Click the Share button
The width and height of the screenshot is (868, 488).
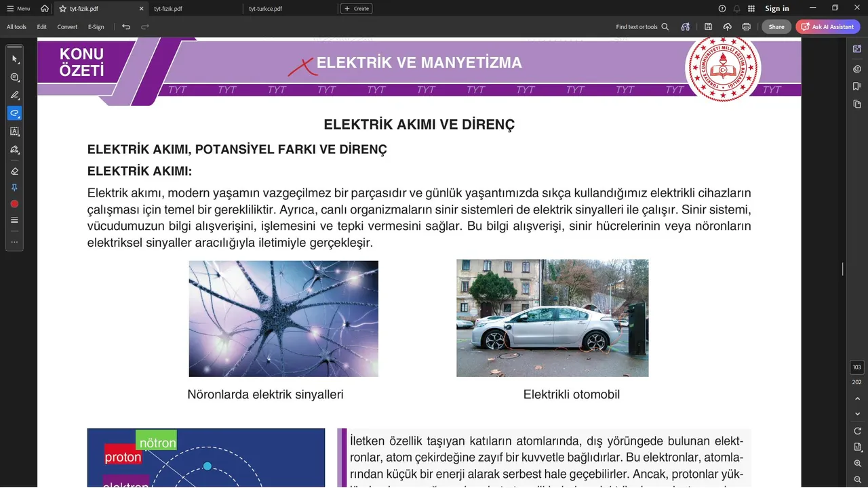(x=776, y=27)
